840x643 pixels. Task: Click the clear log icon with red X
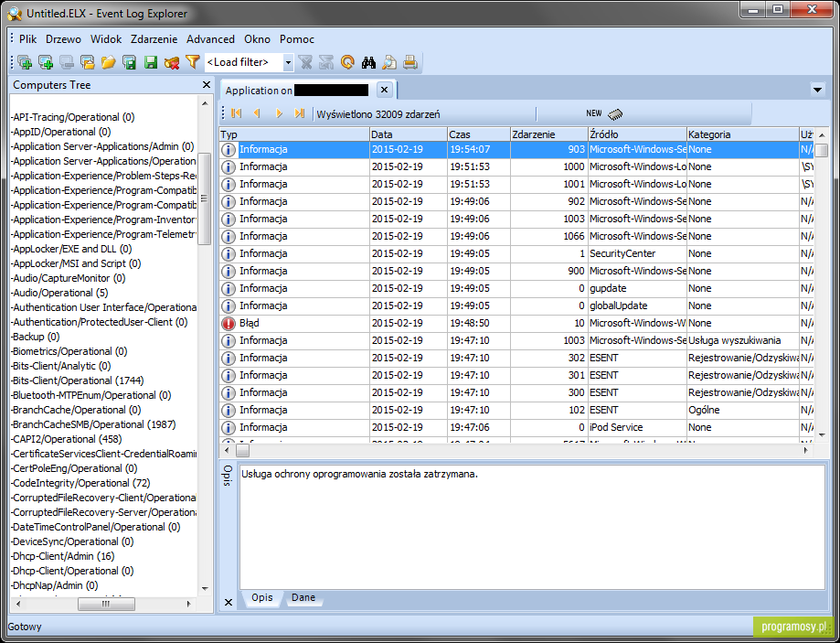click(x=172, y=62)
